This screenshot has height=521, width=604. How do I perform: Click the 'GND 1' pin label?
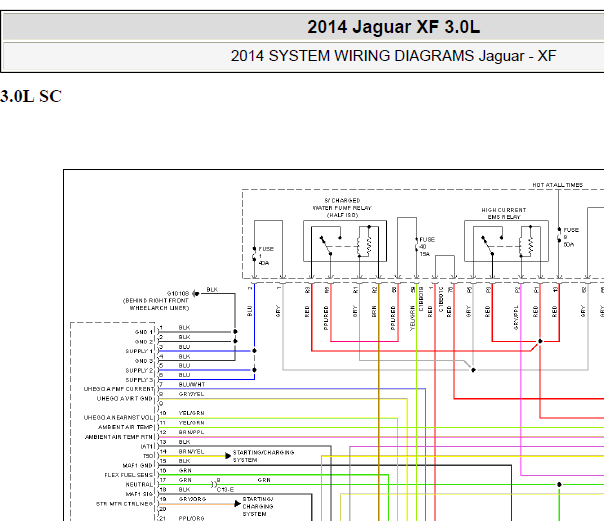pyautogui.click(x=144, y=332)
